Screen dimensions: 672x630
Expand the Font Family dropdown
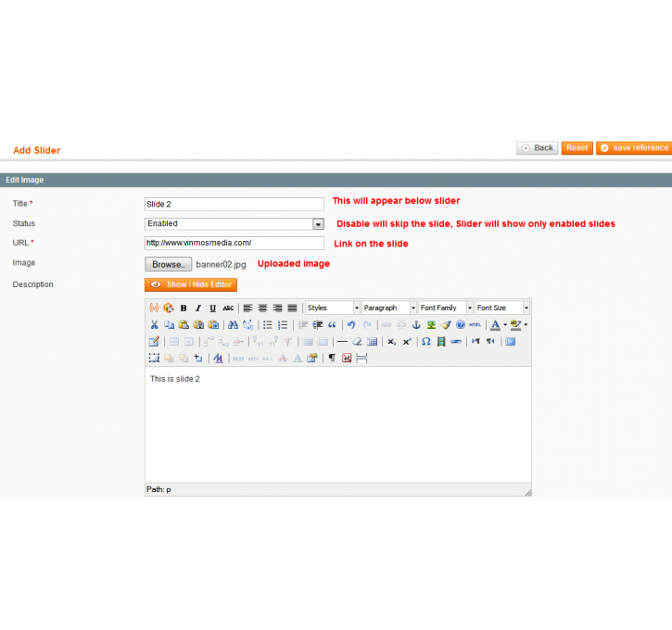coord(445,308)
